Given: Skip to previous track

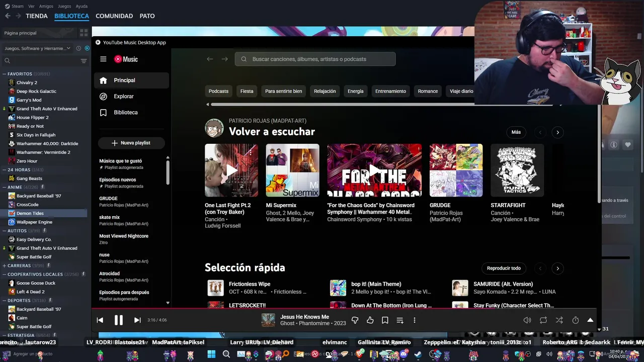Looking at the screenshot, I should coord(100,320).
